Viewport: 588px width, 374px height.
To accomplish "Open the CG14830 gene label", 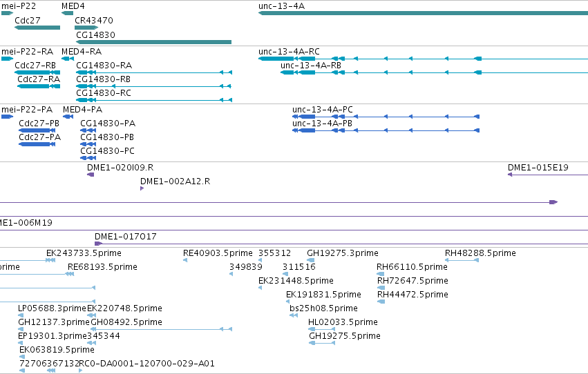I will tap(95, 35).
